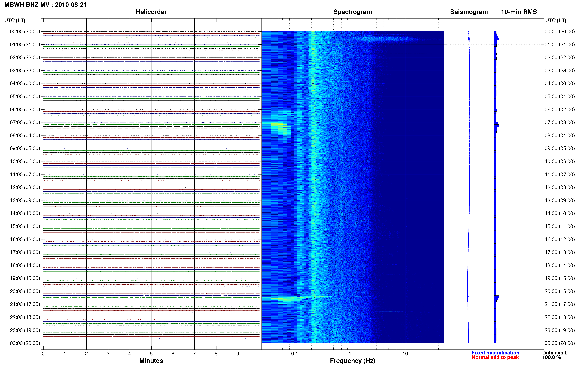The width and height of the screenshot is (588, 368).
Task: Click the title 'MBWH BHZ MV : 2010-08-21'
Action: (x=45, y=5)
